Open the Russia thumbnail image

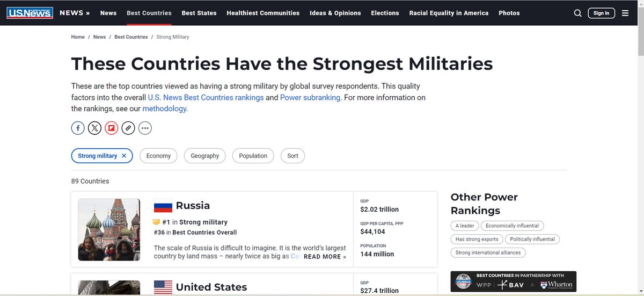tap(109, 229)
